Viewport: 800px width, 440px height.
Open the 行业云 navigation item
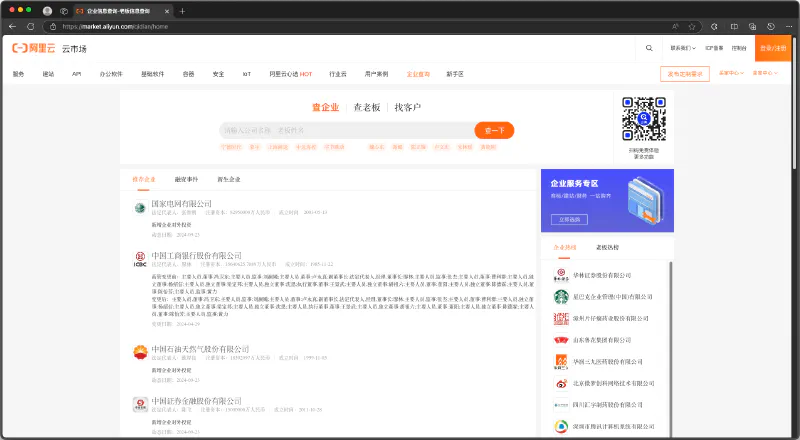pos(338,74)
